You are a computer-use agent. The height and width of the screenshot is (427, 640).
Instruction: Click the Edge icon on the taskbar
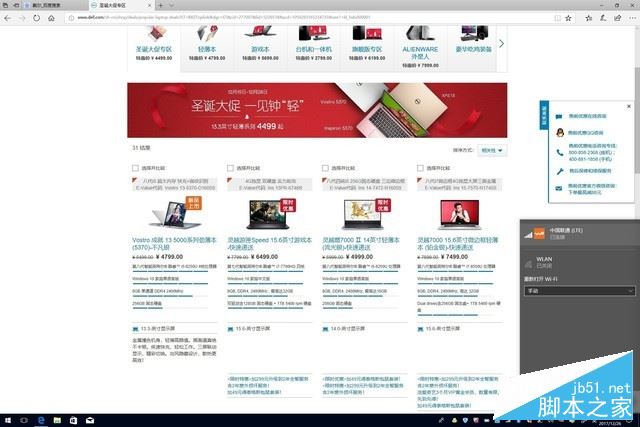point(41,420)
